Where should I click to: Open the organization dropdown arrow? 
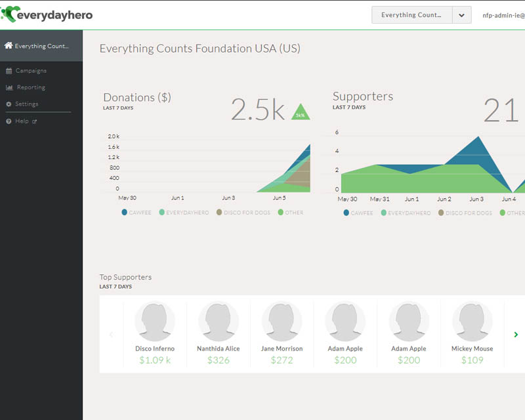click(x=461, y=15)
